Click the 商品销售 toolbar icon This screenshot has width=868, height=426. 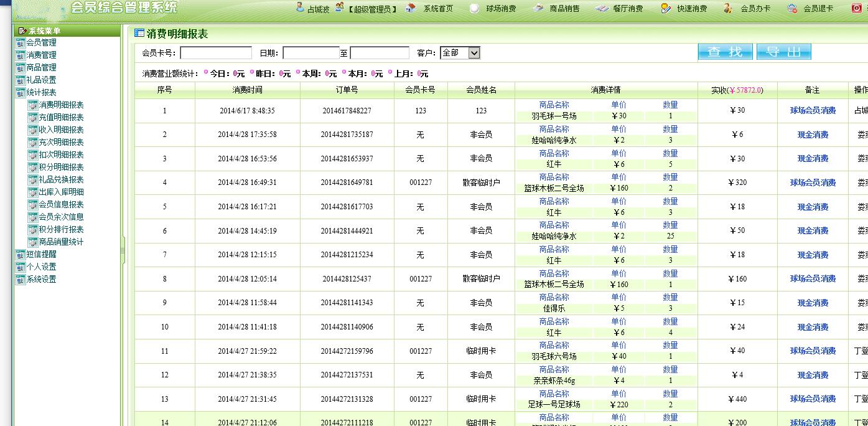click(x=539, y=8)
